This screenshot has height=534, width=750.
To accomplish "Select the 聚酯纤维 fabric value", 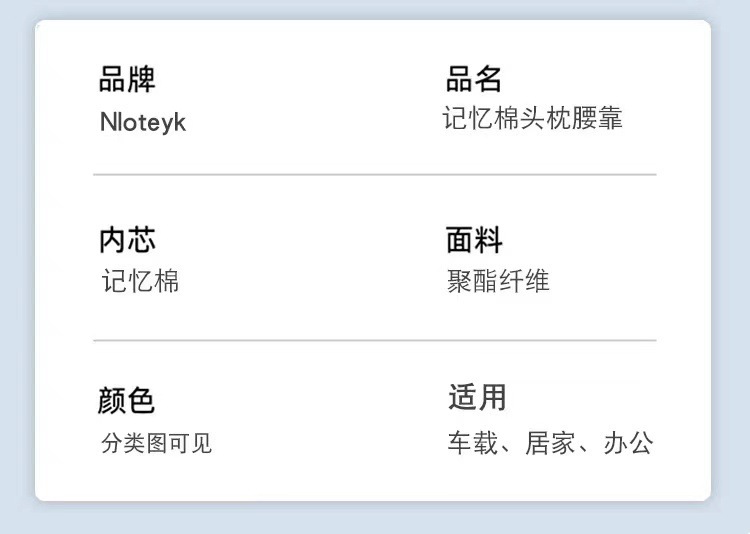I will point(498,281).
